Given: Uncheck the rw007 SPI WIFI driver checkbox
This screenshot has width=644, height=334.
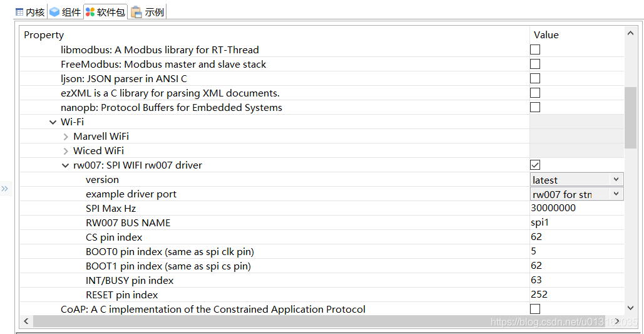Looking at the screenshot, I should 534,165.
